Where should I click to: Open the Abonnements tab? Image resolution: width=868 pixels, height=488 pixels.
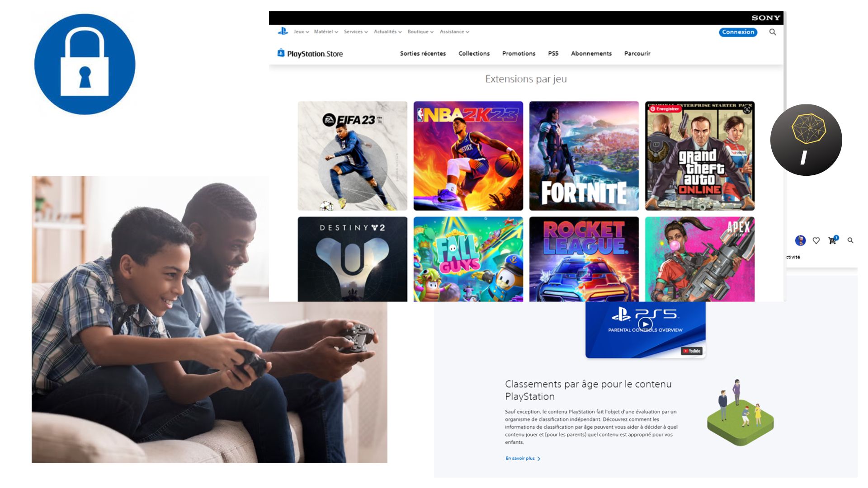(591, 53)
